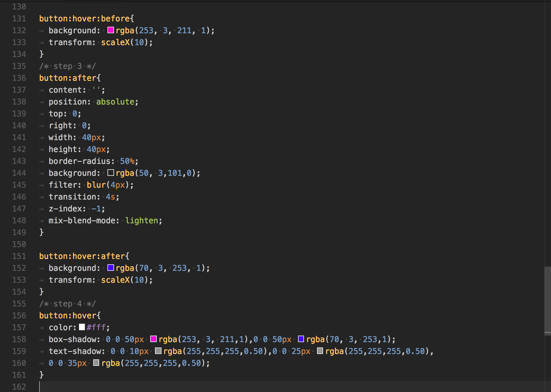Open the transparent color swatch on line 144
The height and width of the screenshot is (392, 551).
click(x=110, y=173)
